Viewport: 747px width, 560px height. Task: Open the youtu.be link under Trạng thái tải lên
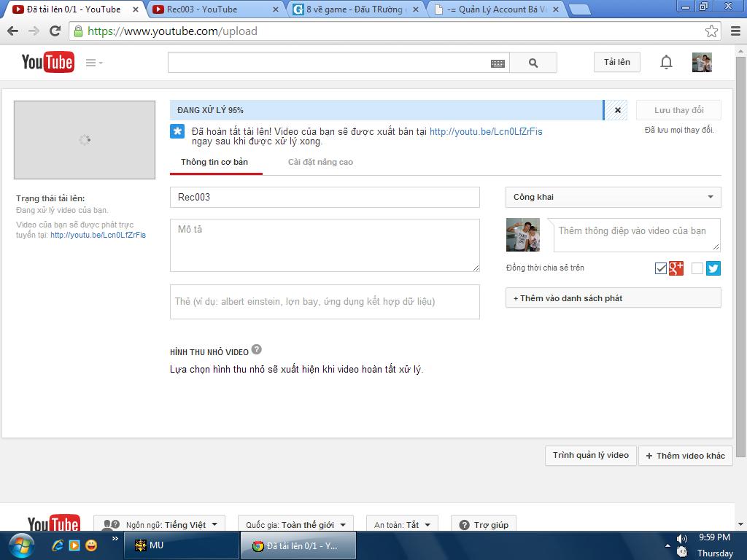[x=98, y=235]
